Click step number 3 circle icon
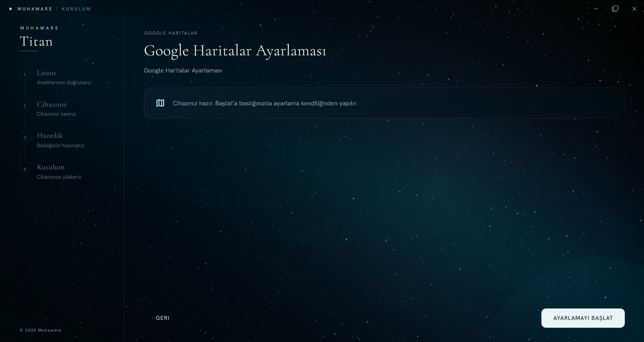Screen dimensions: 644x342 click(x=25, y=136)
